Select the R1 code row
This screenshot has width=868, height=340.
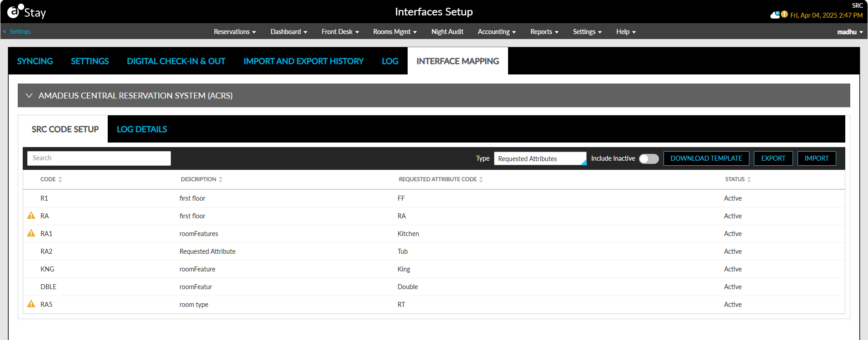tap(434, 198)
